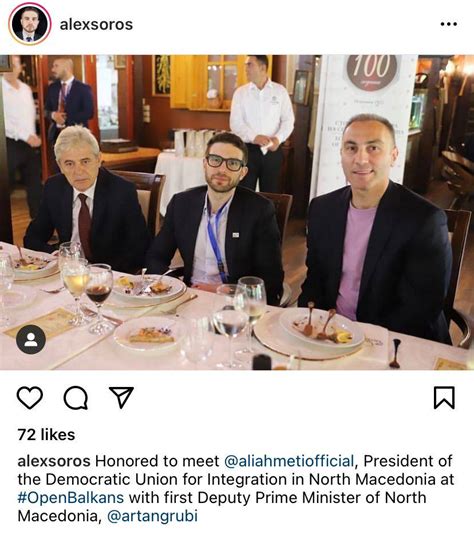Save post with the bookmark icon
The width and height of the screenshot is (474, 535).
point(444,397)
